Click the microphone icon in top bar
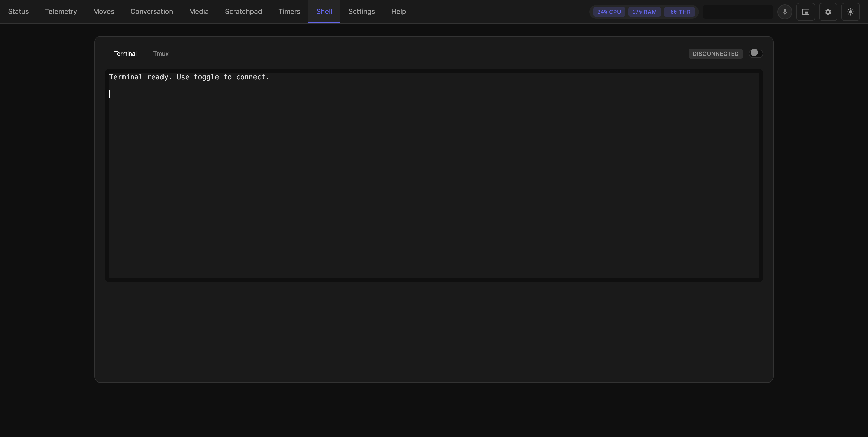The width and height of the screenshot is (868, 437). point(784,12)
